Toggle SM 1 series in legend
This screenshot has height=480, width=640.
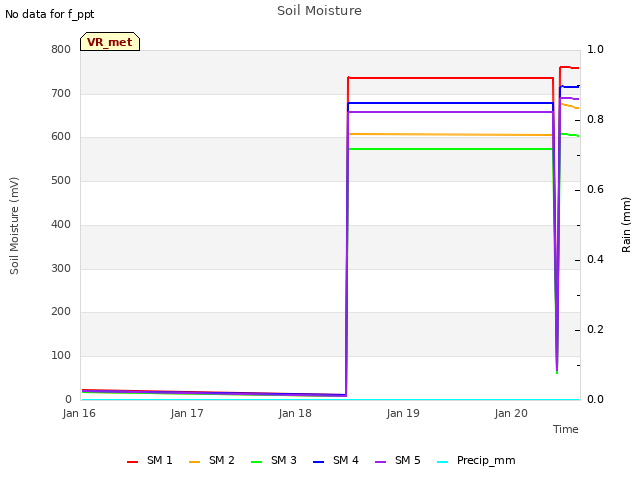coord(149,460)
